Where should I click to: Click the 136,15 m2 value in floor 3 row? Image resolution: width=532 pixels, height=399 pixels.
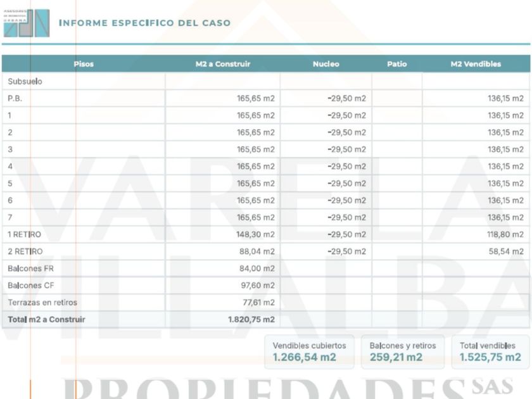pyautogui.click(x=505, y=149)
